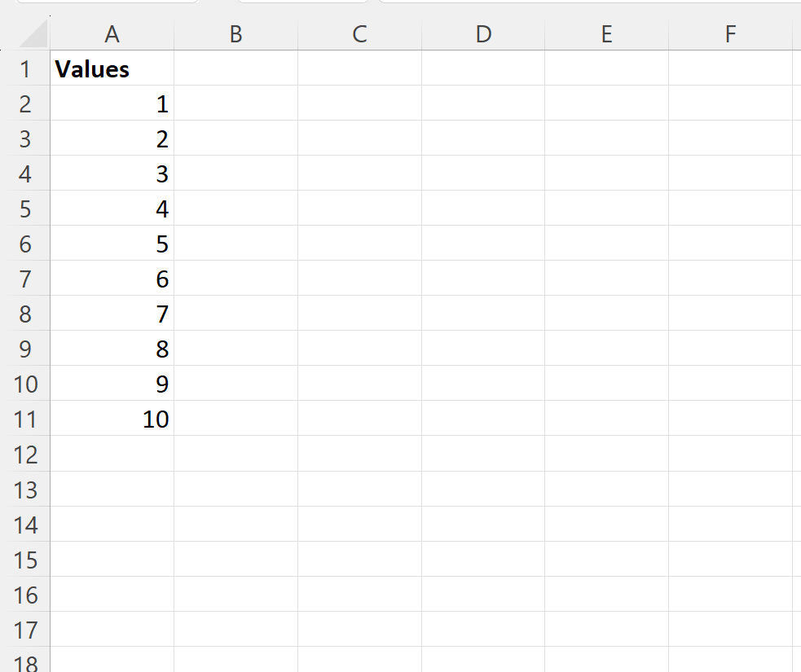Click empty cell F15
This screenshot has height=672, width=801.
(x=729, y=560)
